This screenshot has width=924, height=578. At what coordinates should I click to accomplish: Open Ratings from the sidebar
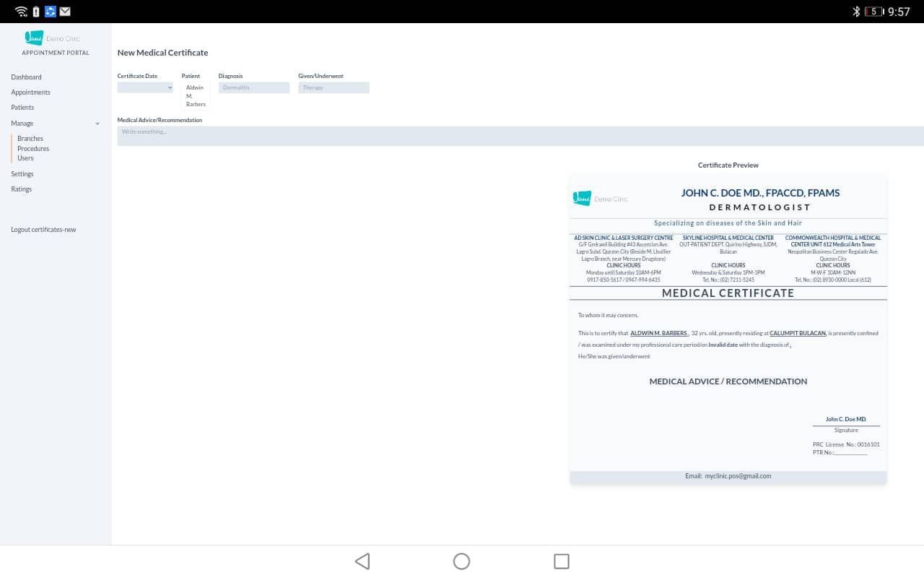[21, 189]
